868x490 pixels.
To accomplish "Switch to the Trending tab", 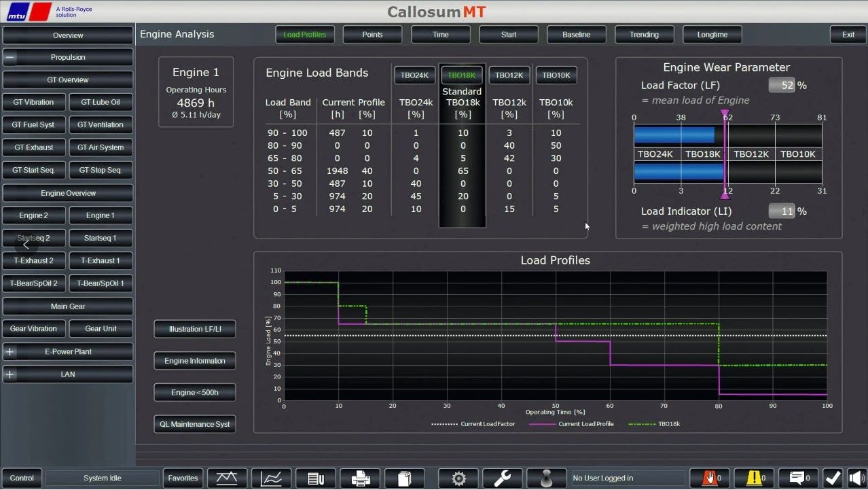I will 644,35.
